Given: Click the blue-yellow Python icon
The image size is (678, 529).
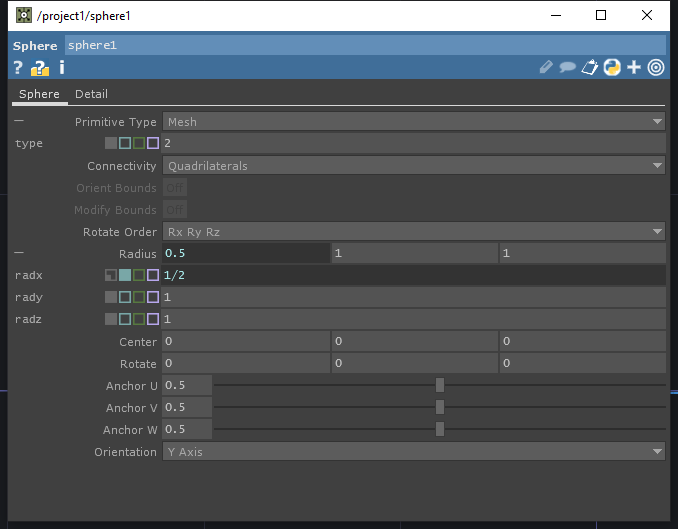Looking at the screenshot, I should [x=612, y=68].
